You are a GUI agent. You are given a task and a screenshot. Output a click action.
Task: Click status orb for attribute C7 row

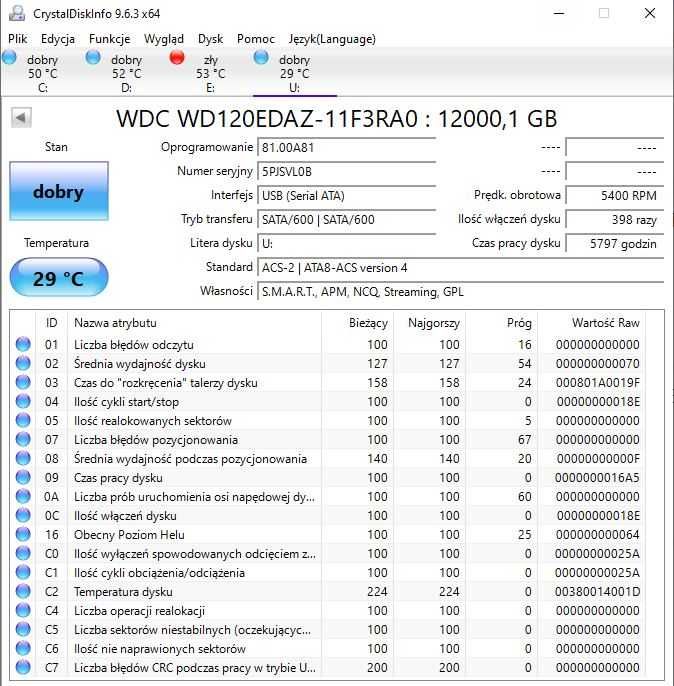click(23, 668)
